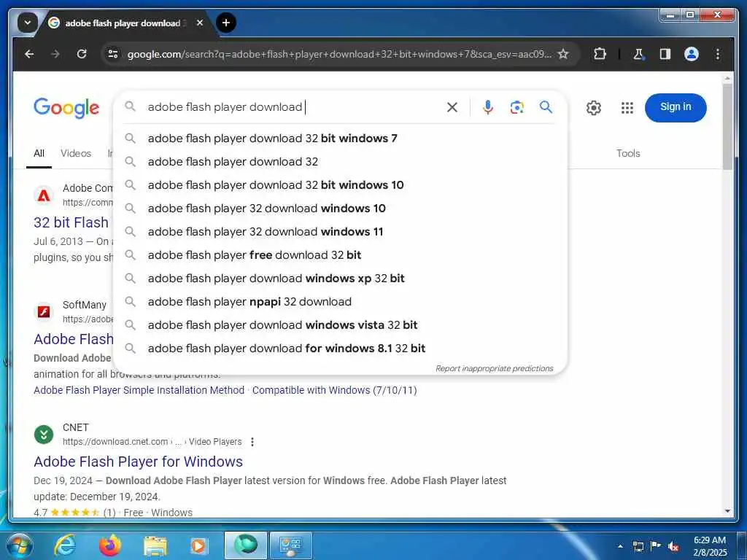Pick suggestion '32 bit windows 10'
Viewport: 747px width, 560px height.
coord(341,184)
